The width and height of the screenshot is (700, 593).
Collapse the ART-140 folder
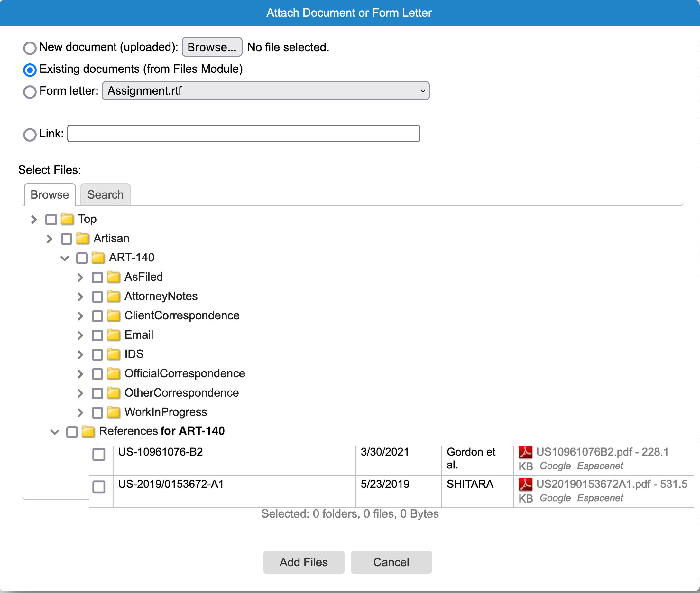tap(64, 258)
